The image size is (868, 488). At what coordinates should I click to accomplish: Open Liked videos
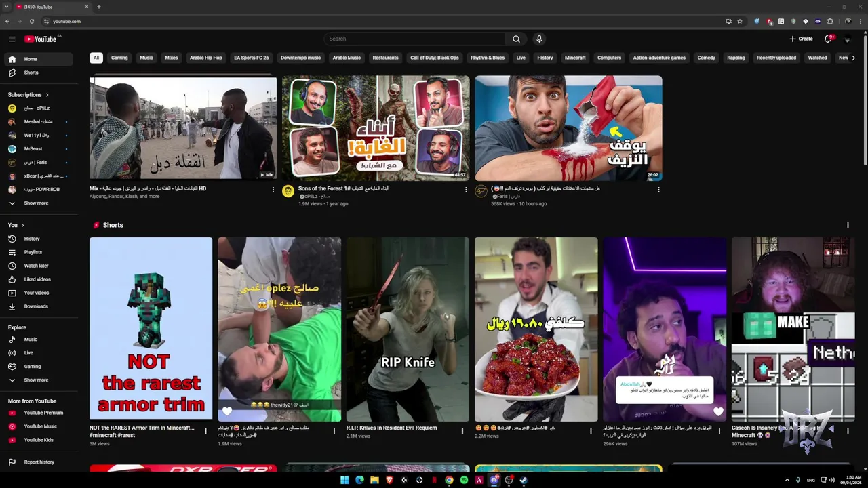[39, 279]
